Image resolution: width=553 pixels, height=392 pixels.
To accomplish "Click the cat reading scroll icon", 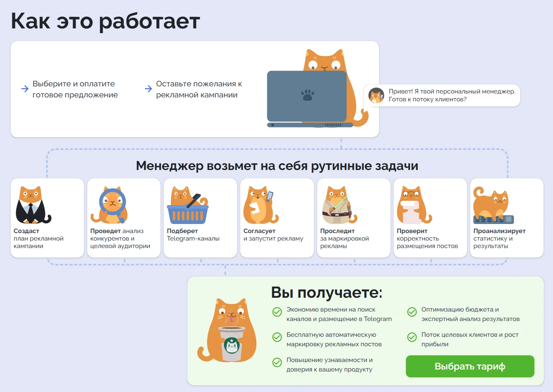I will tap(414, 204).
